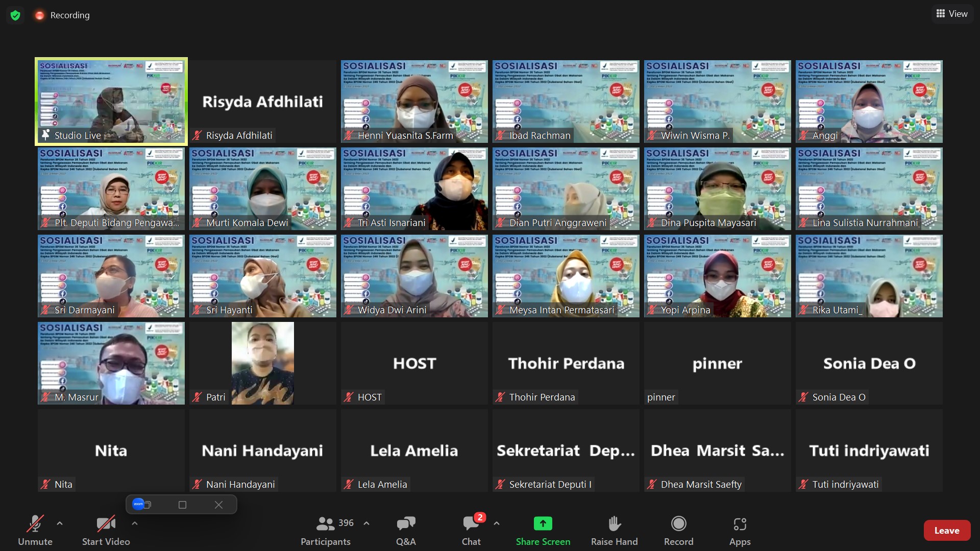980x551 pixels.
Task: Open the Chat panel
Action: 471,524
